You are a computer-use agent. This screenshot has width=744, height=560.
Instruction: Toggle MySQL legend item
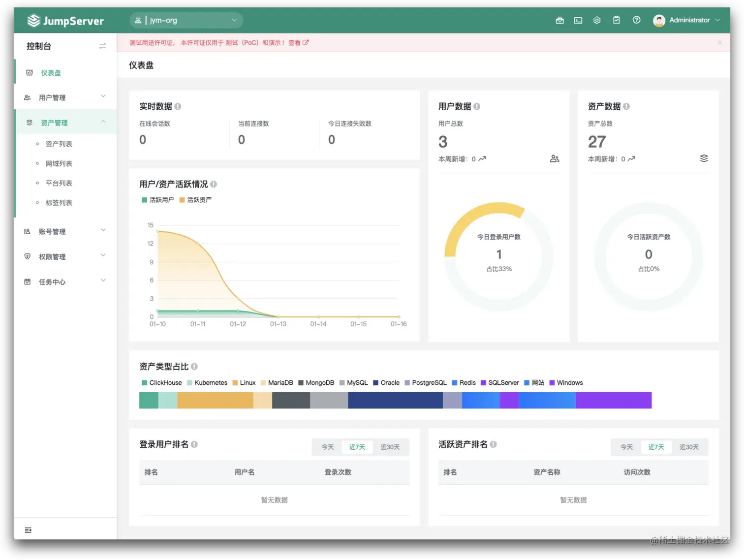click(x=354, y=383)
